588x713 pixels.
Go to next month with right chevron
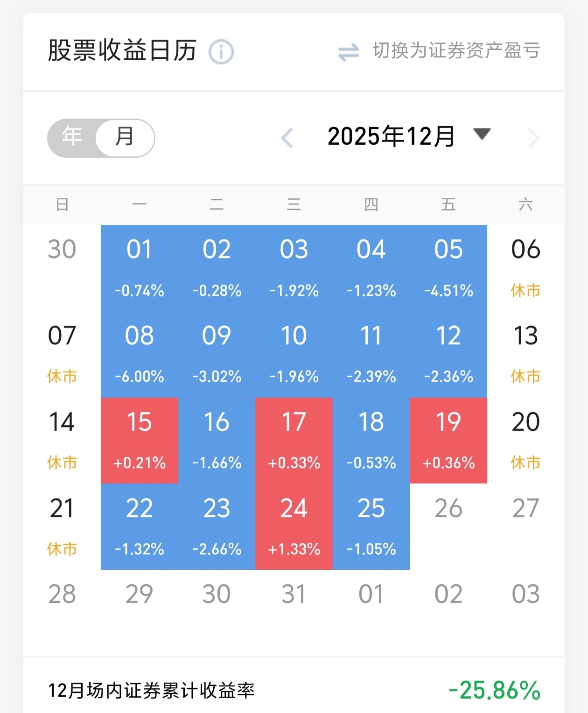pyautogui.click(x=533, y=138)
